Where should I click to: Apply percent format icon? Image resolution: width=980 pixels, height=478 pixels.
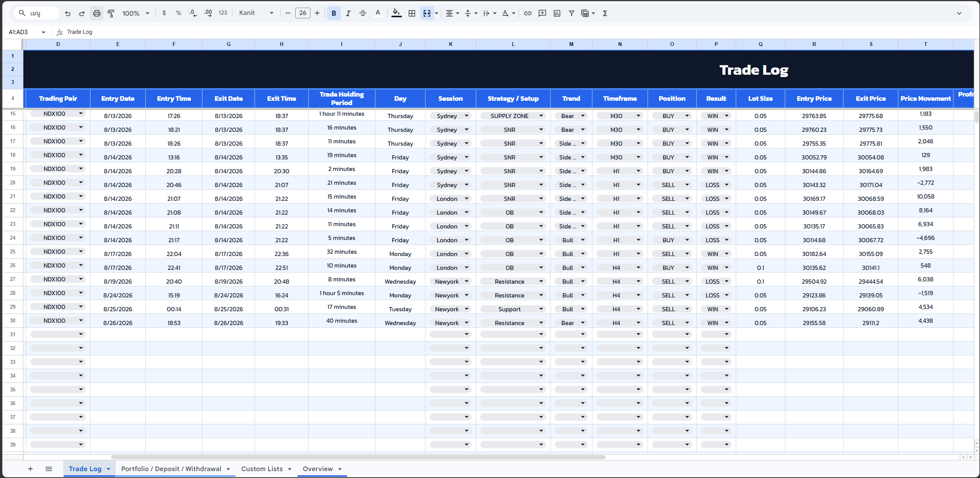point(179,13)
